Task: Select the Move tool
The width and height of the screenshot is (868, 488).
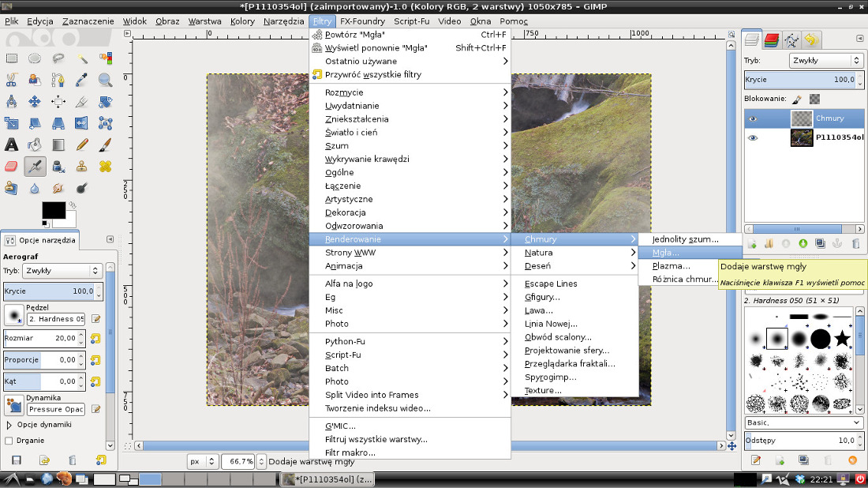Action: [35, 101]
